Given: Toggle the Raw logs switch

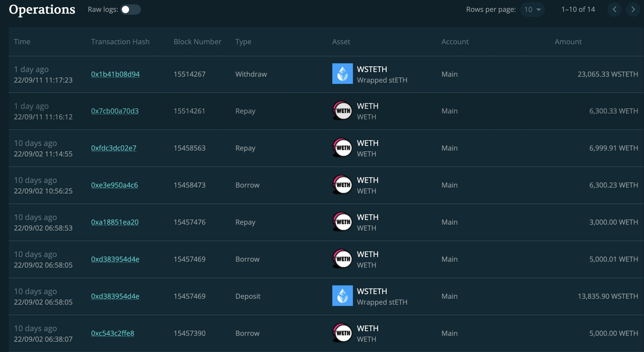Looking at the screenshot, I should coord(130,10).
